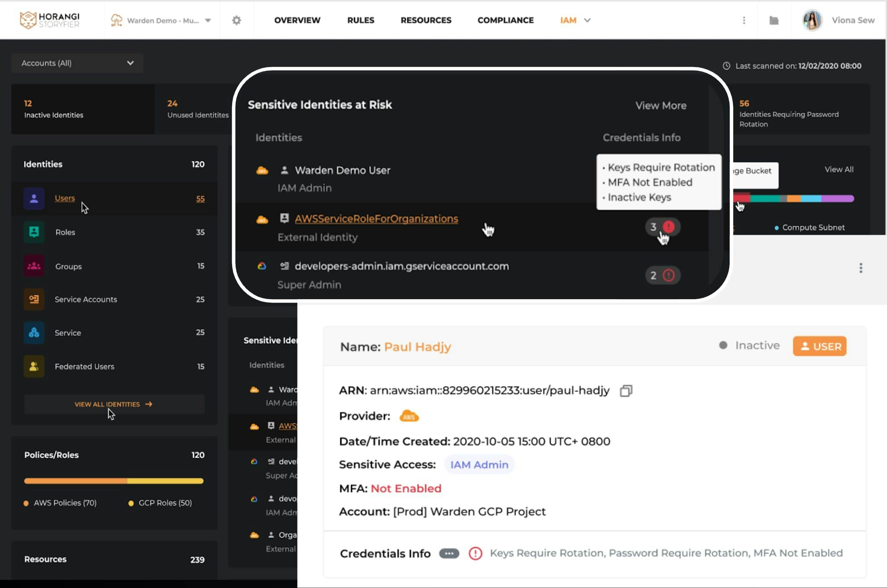Click the Service cubes icon
The image size is (887, 588).
click(34, 332)
